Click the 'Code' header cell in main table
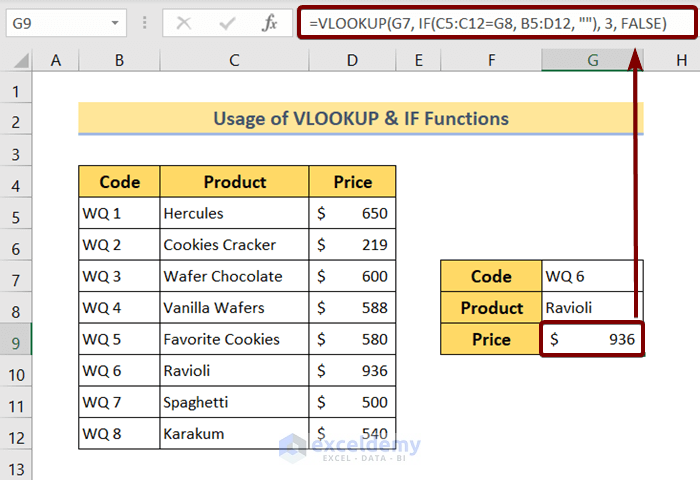The height and width of the screenshot is (480, 700). click(x=119, y=182)
